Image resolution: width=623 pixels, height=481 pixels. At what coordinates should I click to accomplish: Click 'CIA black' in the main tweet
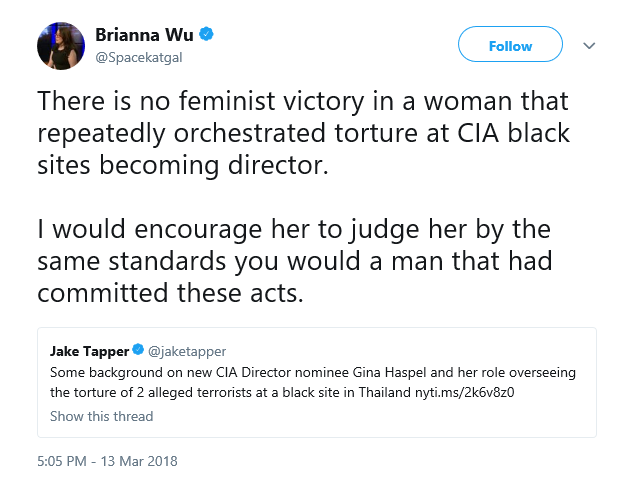pos(514,133)
